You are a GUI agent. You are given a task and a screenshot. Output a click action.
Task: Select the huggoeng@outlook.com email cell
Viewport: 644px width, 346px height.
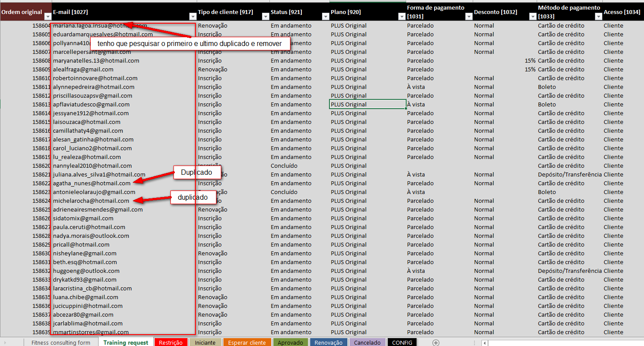pyautogui.click(x=124, y=271)
